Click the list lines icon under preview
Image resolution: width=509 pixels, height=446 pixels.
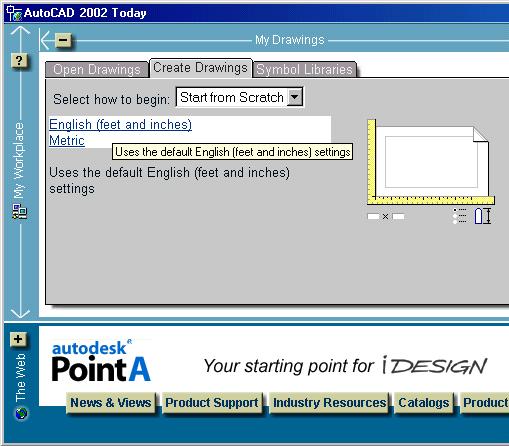pos(460,216)
